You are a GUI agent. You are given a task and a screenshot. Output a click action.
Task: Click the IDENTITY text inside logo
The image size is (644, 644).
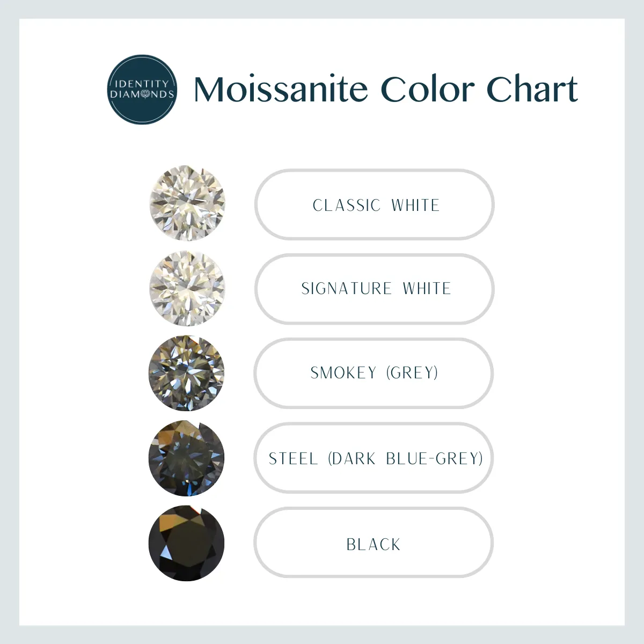tap(142, 84)
